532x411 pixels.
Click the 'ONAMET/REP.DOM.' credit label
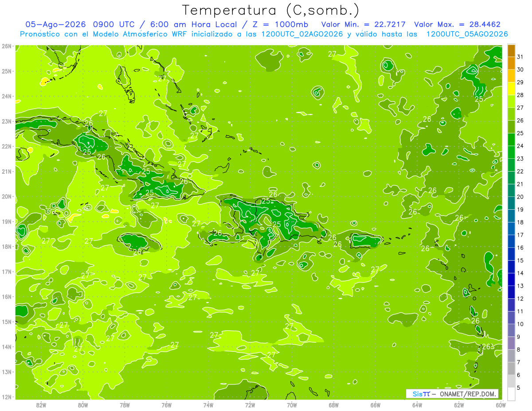[467, 394]
